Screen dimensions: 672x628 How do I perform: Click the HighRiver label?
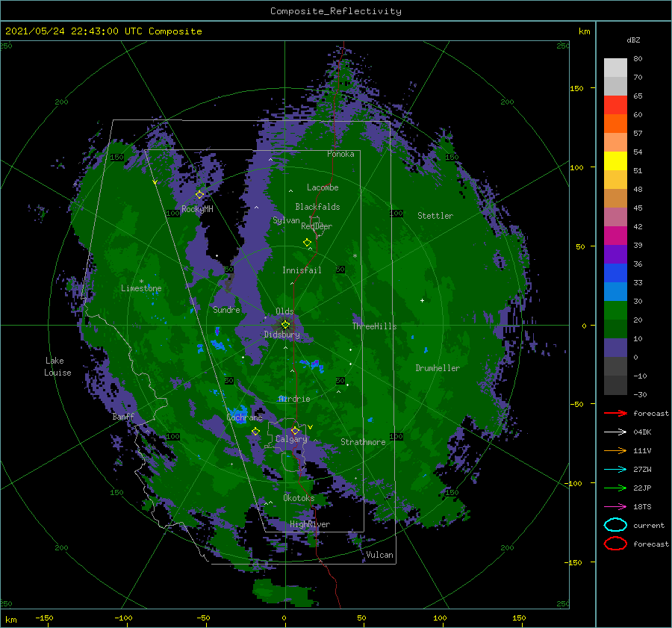310,524
